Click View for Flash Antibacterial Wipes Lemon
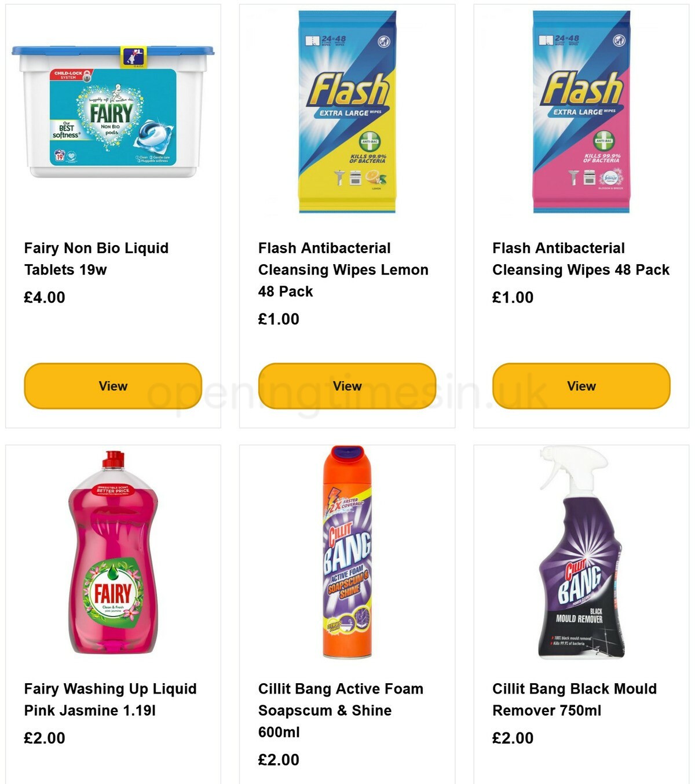 tap(346, 386)
